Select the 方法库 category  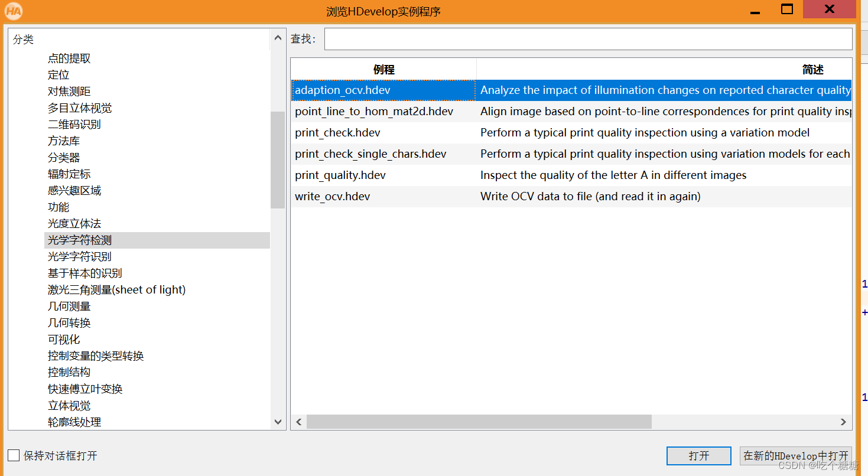64,141
